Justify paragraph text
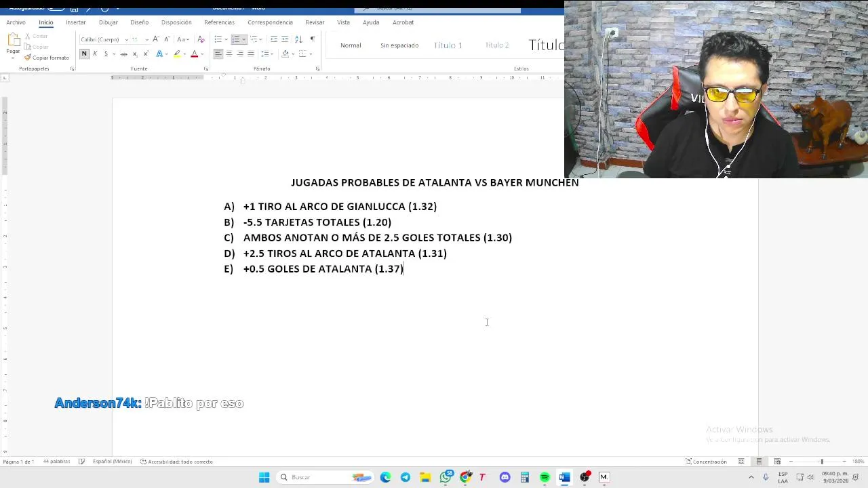The width and height of the screenshot is (868, 488). point(251,54)
